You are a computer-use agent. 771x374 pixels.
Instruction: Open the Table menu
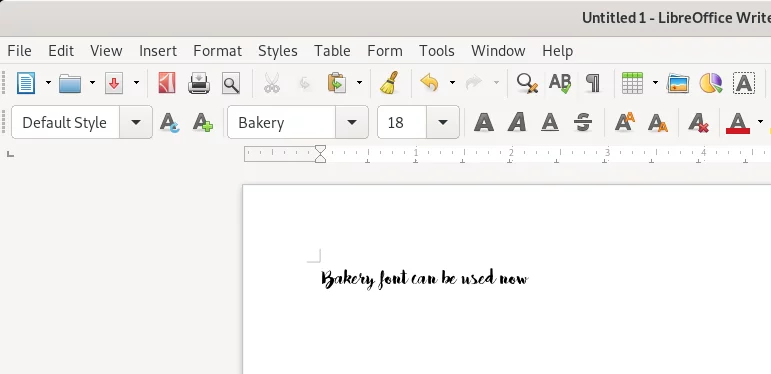(332, 51)
